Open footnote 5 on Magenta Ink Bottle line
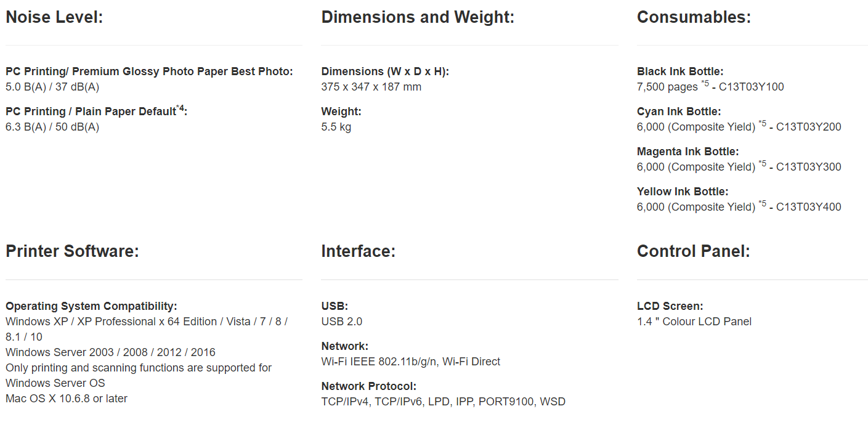Image resolution: width=868 pixels, height=422 pixels. (762, 164)
